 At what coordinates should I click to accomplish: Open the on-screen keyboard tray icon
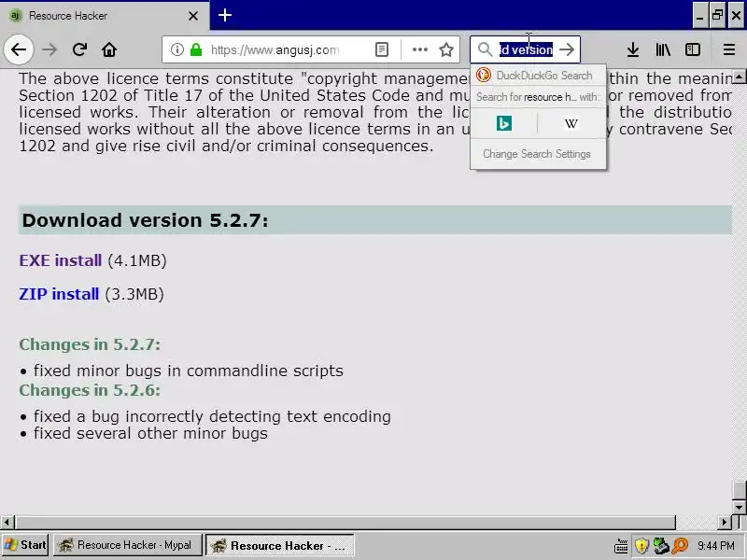point(621,546)
